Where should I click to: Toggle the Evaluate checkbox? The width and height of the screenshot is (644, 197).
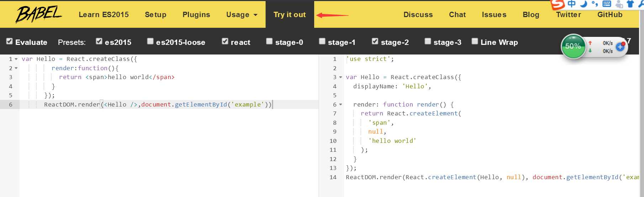[x=10, y=41]
